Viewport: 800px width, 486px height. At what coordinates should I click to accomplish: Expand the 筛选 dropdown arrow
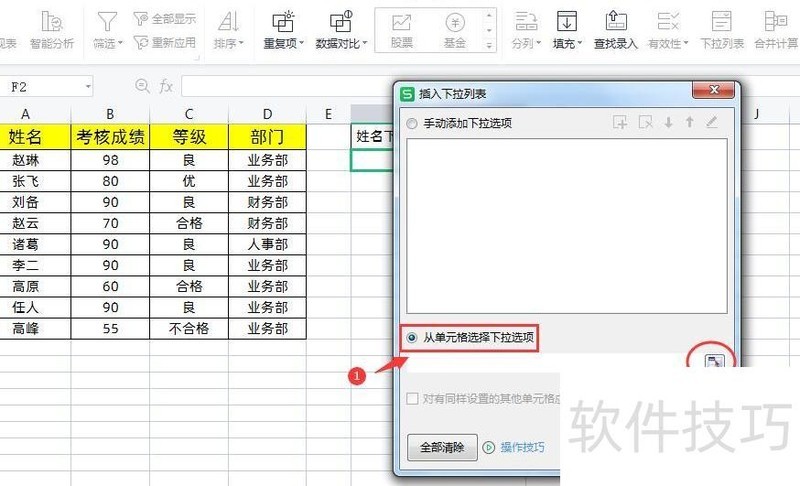coord(120,43)
